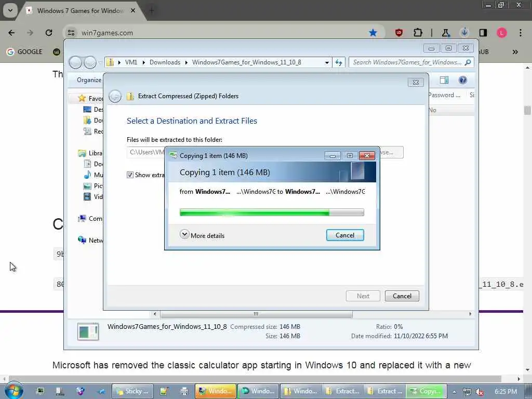Expand More details in copy dialog
The image size is (532, 399).
coord(202,235)
